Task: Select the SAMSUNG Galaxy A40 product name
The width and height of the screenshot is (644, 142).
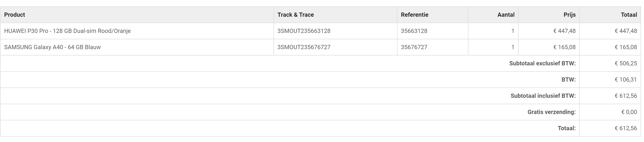Action: [53, 47]
